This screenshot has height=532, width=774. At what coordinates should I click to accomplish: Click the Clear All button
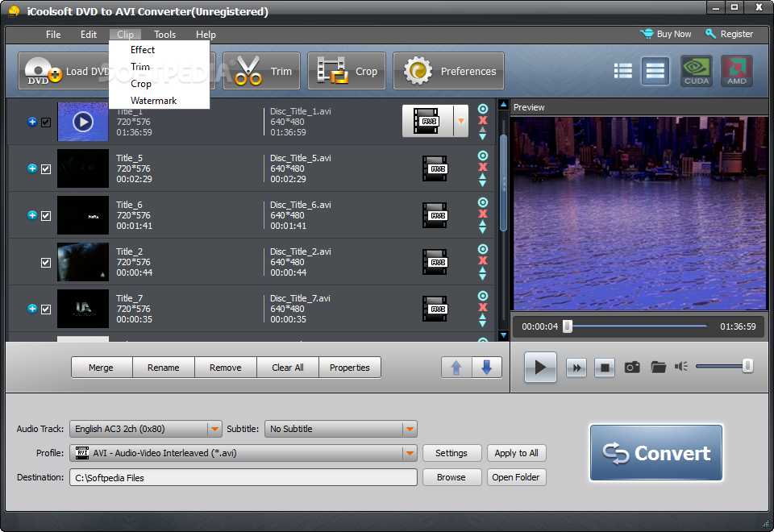point(288,368)
